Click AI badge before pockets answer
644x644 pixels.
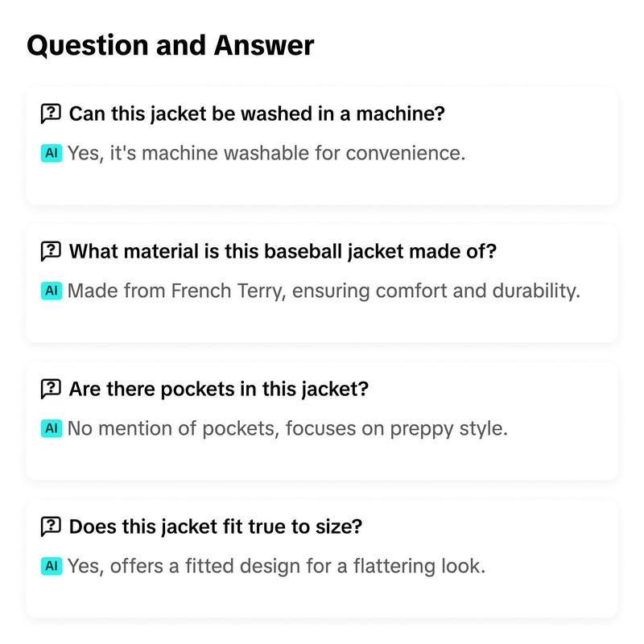(x=52, y=428)
